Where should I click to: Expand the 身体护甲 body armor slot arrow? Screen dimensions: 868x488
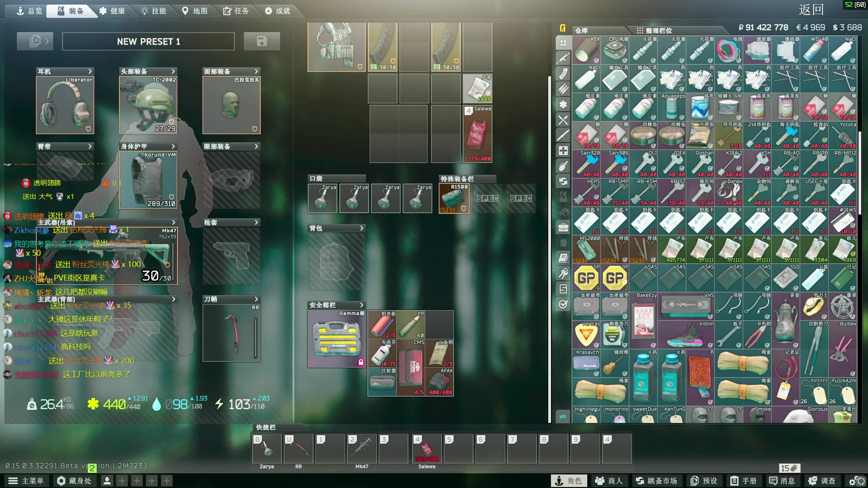(173, 146)
